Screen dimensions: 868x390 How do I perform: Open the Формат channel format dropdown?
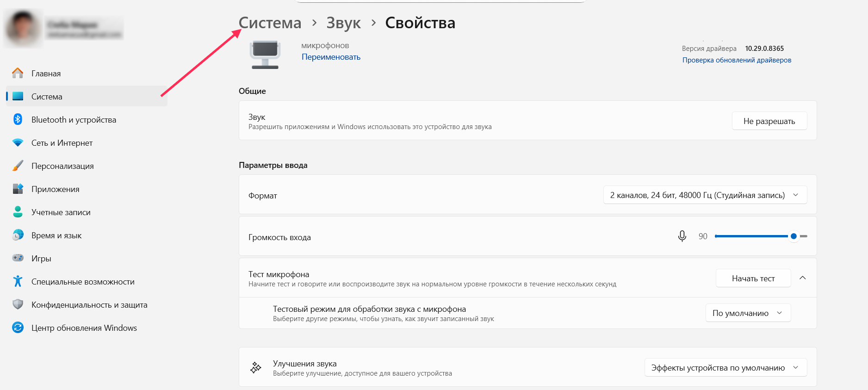coord(705,195)
